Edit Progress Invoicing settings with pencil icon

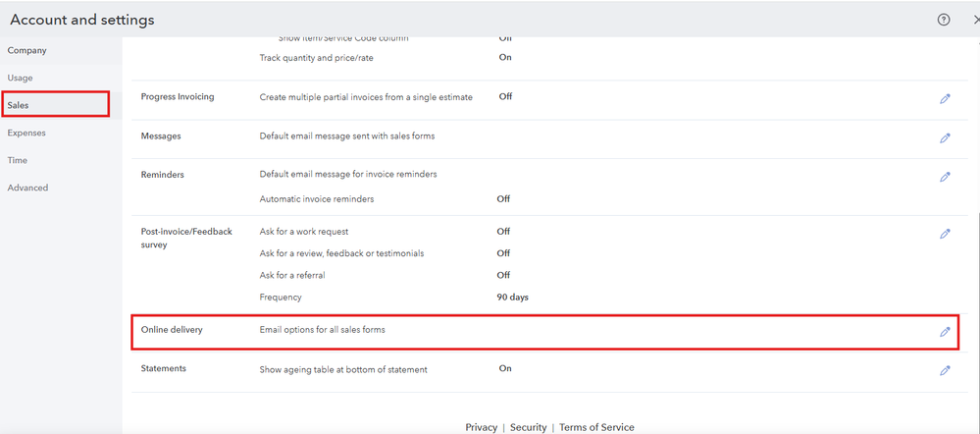[x=945, y=98]
